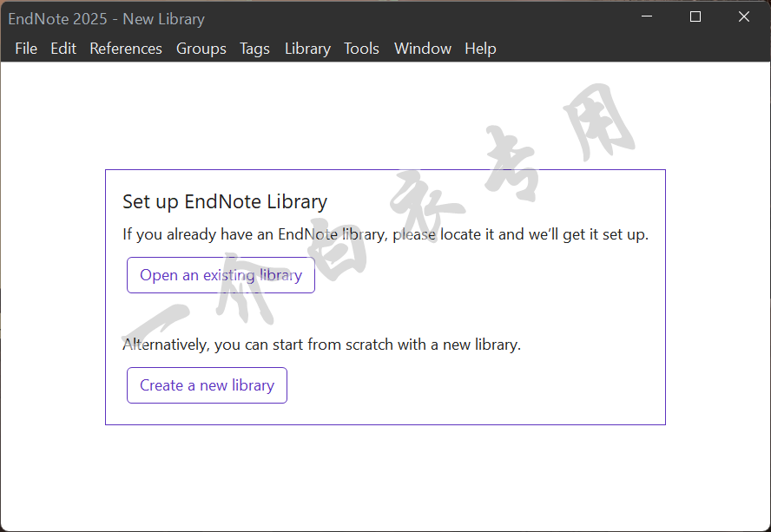Click the Set up EndNote Library heading
The height and width of the screenshot is (532, 771).
[225, 202]
